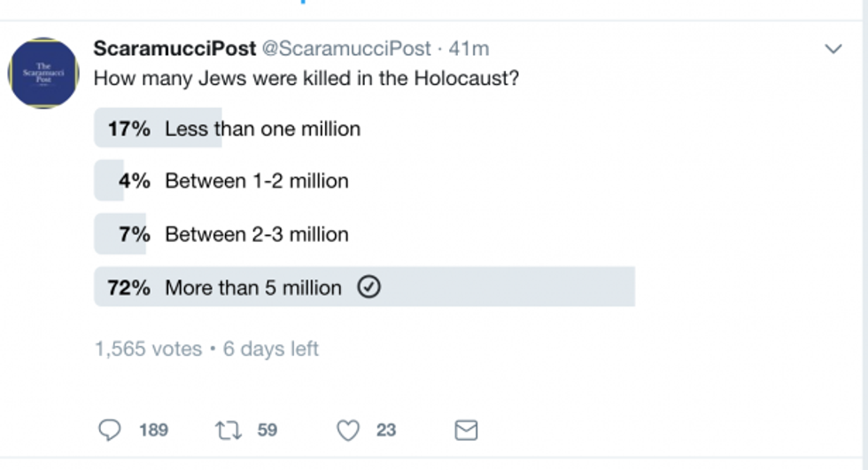Click the 72% result bar
Image resolution: width=868 pixels, height=470 pixels.
click(496, 288)
